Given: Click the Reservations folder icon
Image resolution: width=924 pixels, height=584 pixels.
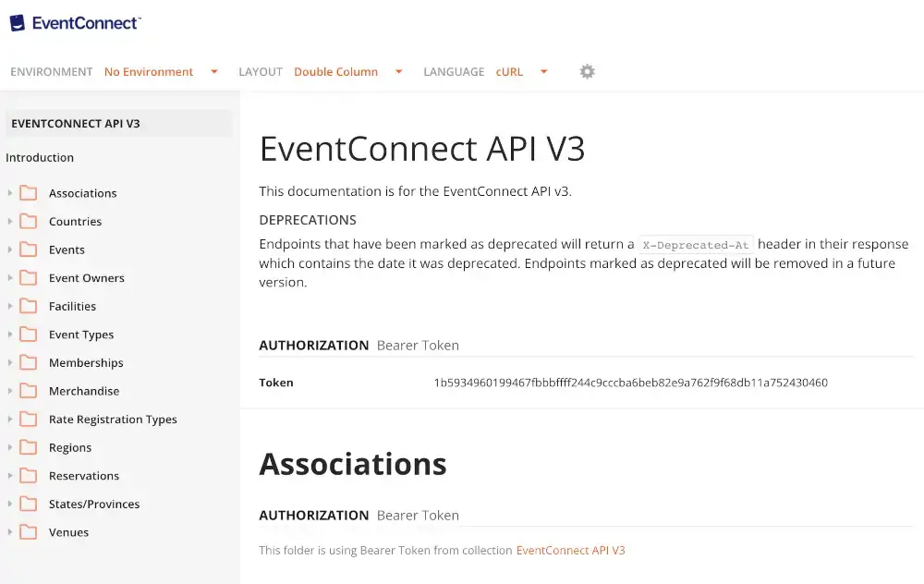Looking at the screenshot, I should (x=29, y=476).
